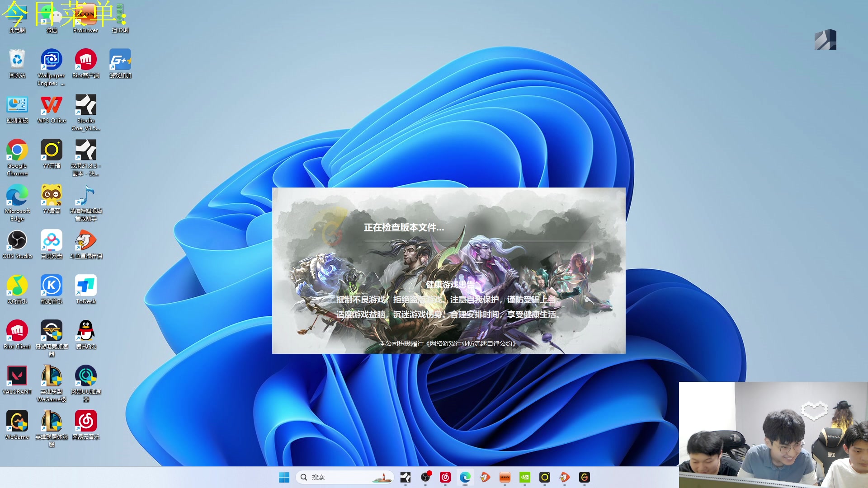This screenshot has width=868, height=488.
Task: Launch WPS Office from desktop
Action: point(52,108)
